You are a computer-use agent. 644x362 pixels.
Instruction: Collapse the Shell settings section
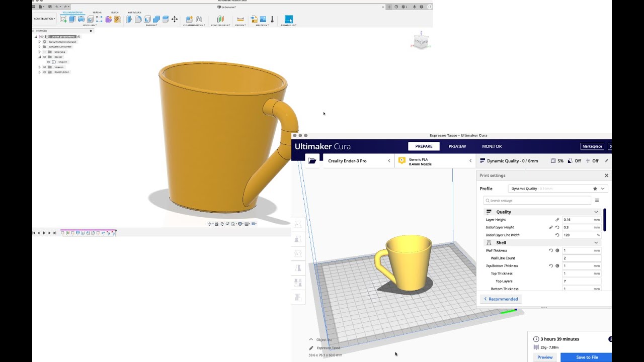[x=596, y=242]
